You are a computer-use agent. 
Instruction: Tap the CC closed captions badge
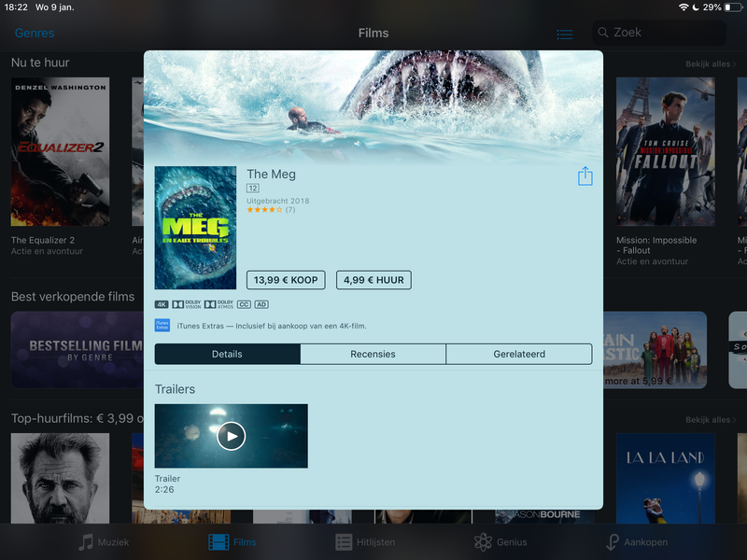tap(244, 305)
